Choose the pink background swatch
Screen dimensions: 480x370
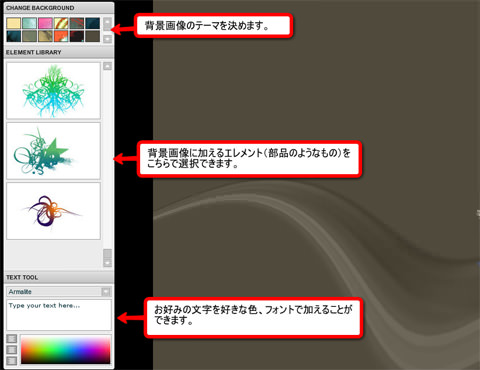45,23
